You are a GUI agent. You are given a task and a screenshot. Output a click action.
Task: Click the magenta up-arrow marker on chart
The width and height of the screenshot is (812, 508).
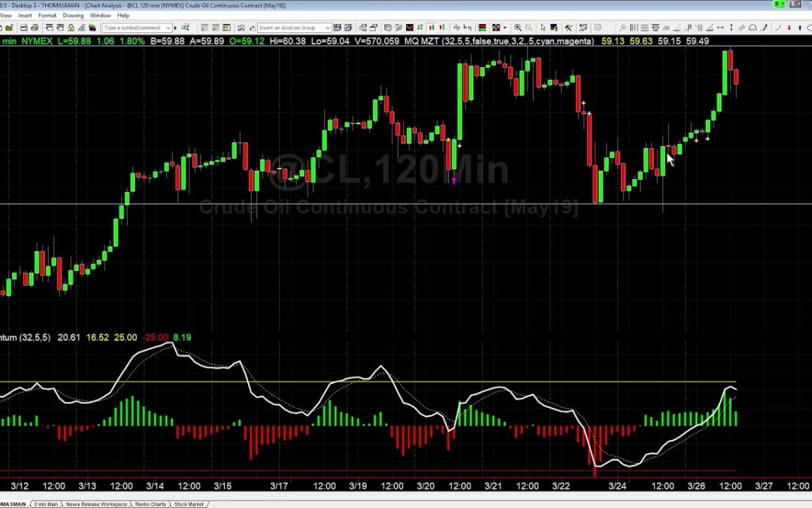coord(454,181)
